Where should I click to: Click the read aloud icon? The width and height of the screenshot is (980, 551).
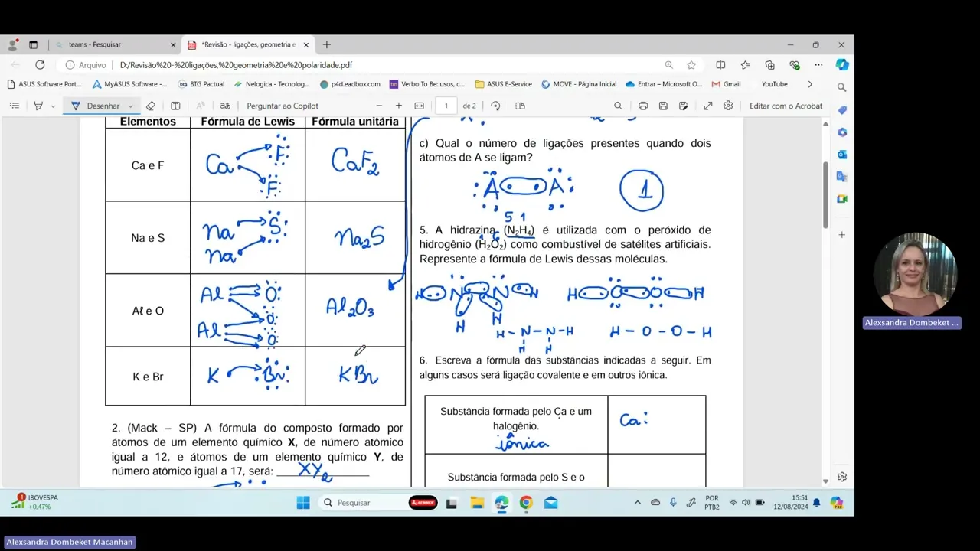pos(201,106)
